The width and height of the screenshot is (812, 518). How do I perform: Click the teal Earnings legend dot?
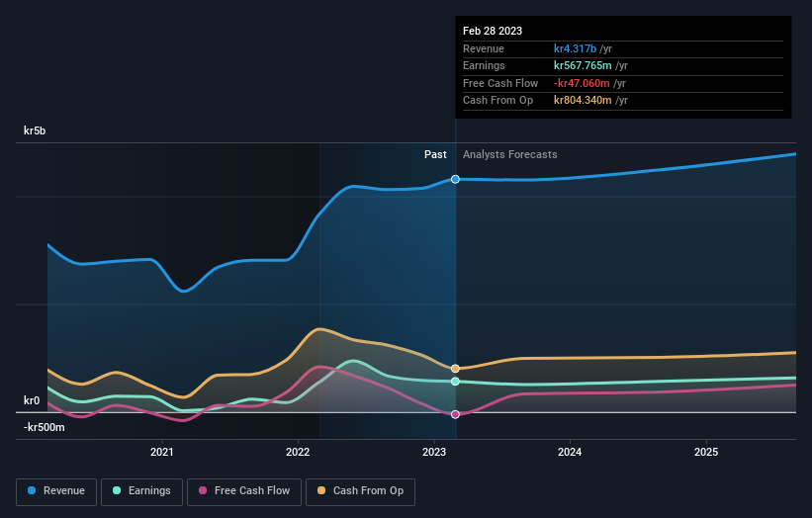117,490
